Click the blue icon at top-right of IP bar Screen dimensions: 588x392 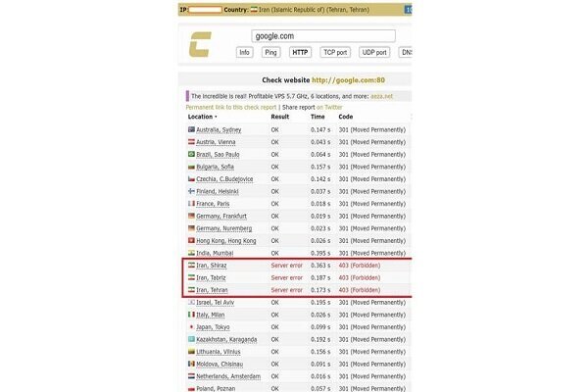(408, 10)
